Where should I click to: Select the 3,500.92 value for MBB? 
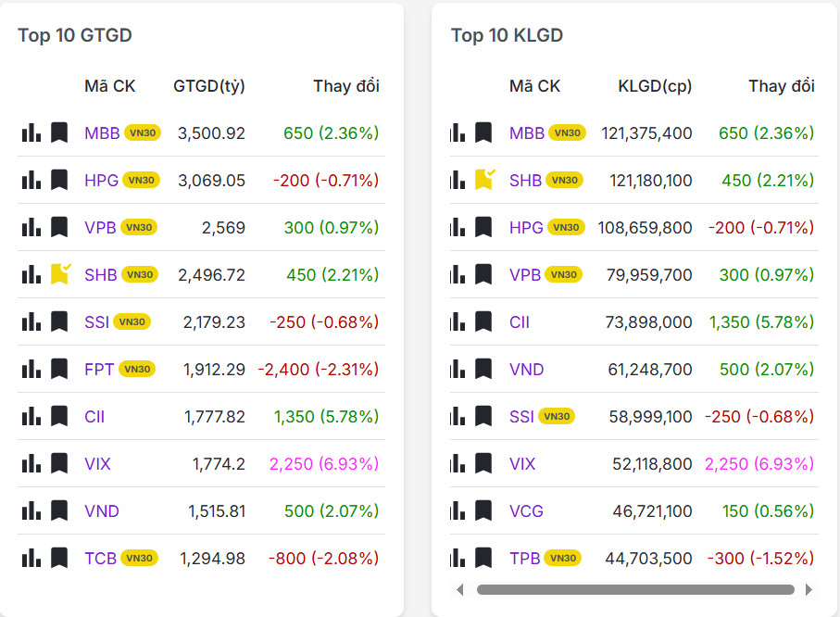pos(211,133)
